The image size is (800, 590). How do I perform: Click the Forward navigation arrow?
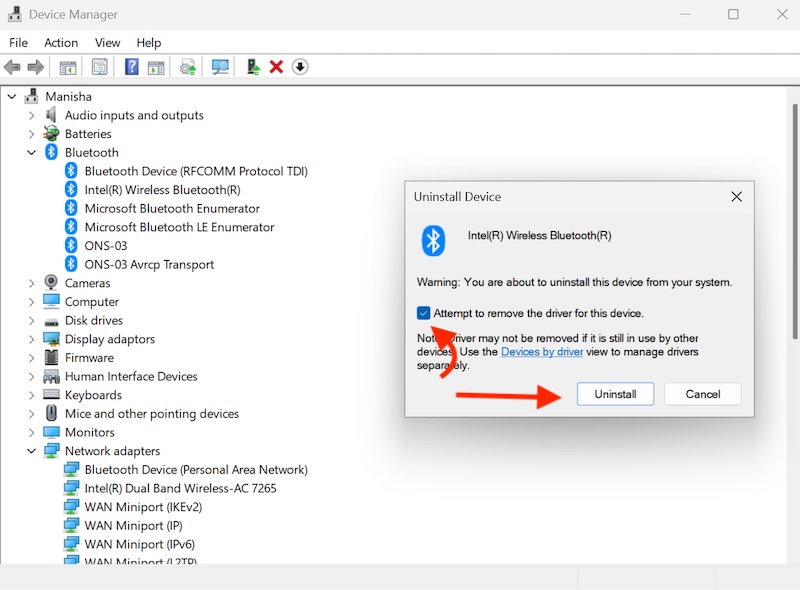35,67
